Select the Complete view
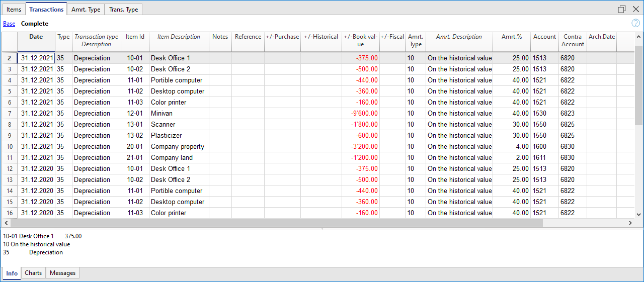 coord(35,24)
